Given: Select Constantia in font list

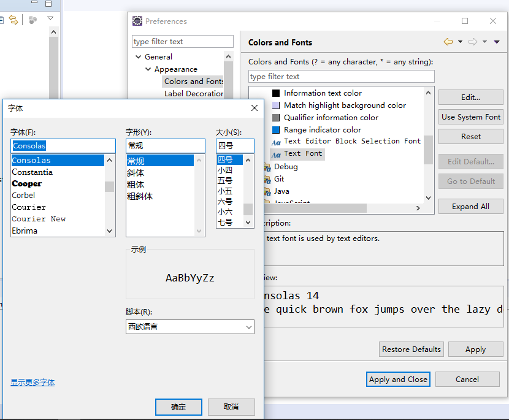Looking at the screenshot, I should pyautogui.click(x=32, y=172).
